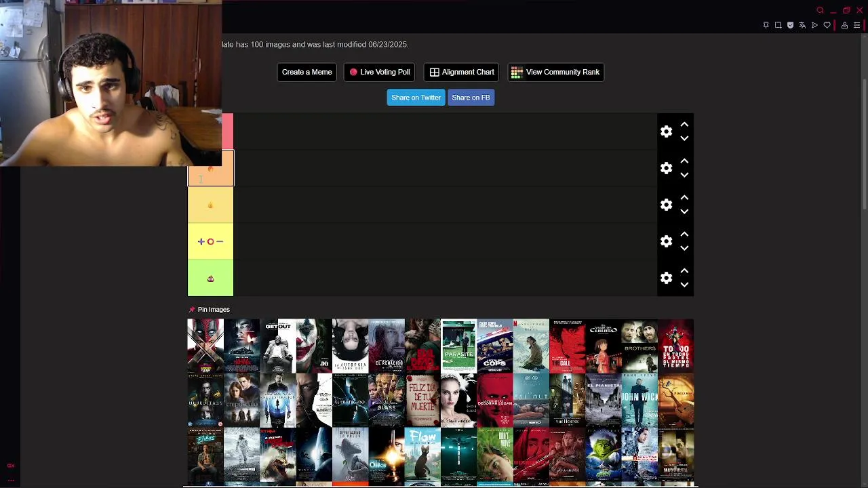The width and height of the screenshot is (868, 488).
Task: Select the Black Swan ballerina poster
Action: (x=459, y=400)
